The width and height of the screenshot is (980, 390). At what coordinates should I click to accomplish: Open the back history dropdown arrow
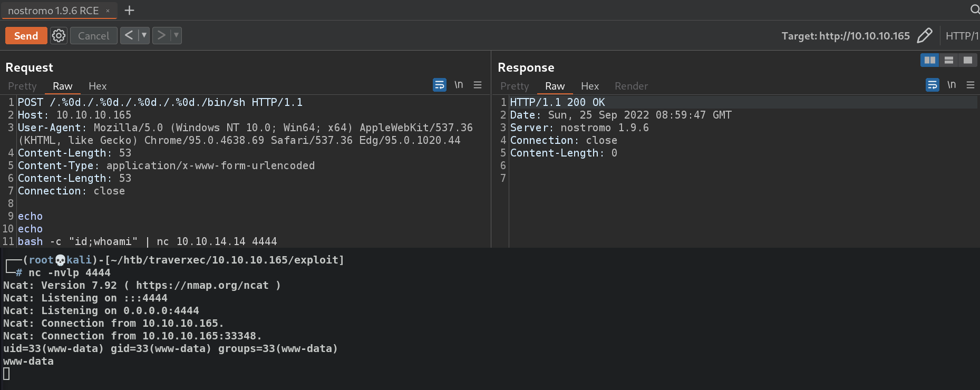[144, 35]
